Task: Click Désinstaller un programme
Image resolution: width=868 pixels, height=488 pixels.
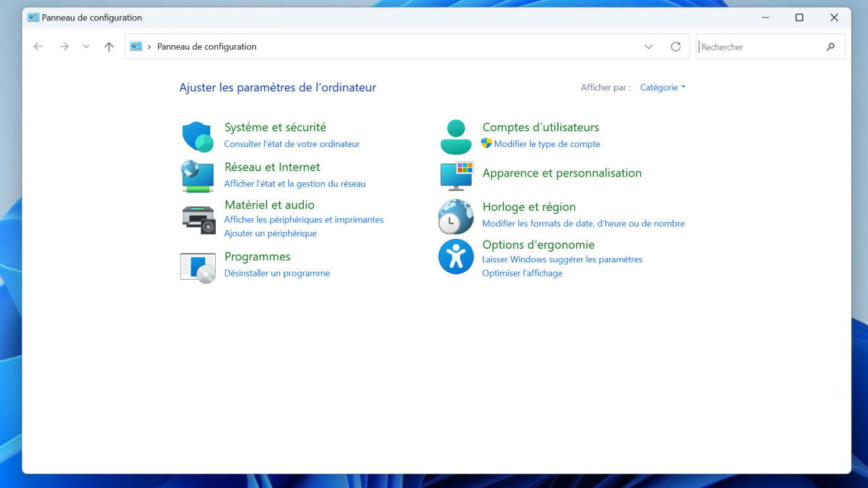Action: [277, 273]
